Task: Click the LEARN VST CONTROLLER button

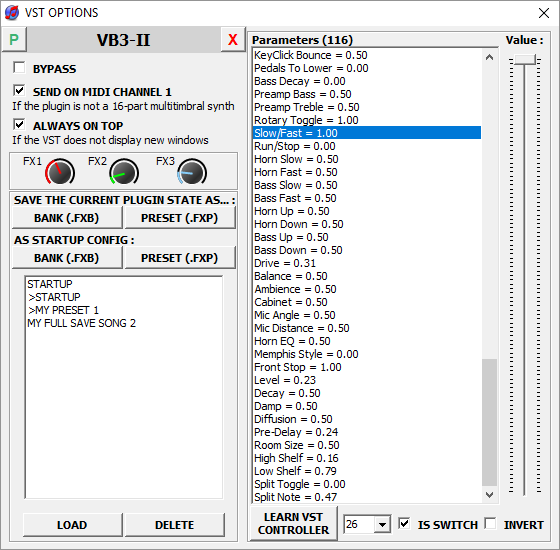Action: [x=293, y=524]
